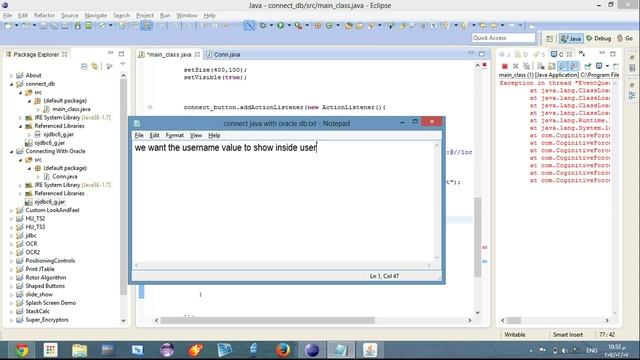Open the Format menu in Notepad

coord(174,135)
